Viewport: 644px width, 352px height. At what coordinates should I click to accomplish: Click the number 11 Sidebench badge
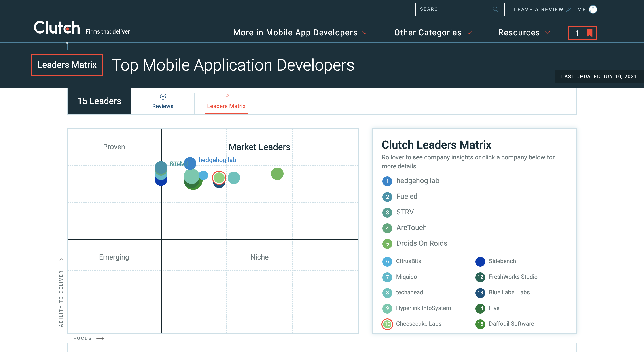(480, 261)
